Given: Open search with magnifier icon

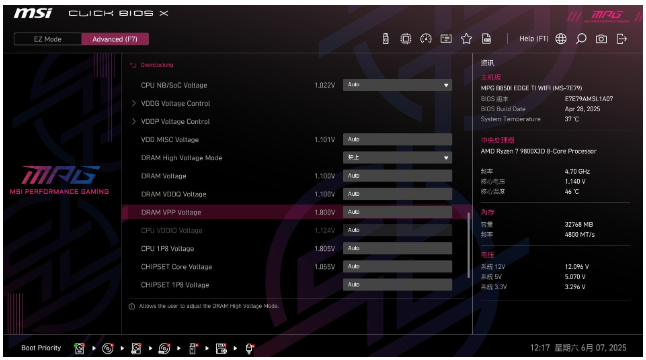Looking at the screenshot, I should point(581,39).
